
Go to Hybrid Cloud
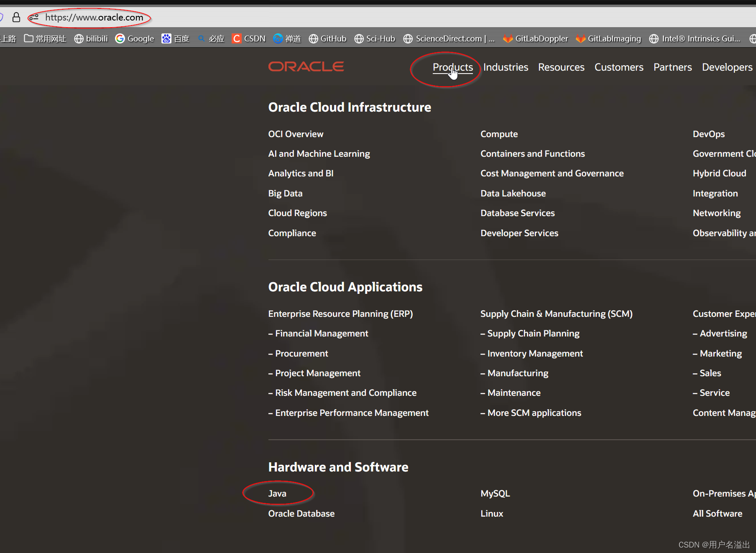point(719,173)
